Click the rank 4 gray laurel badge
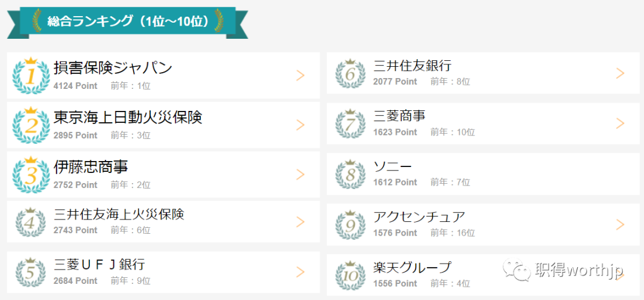 click(x=31, y=222)
